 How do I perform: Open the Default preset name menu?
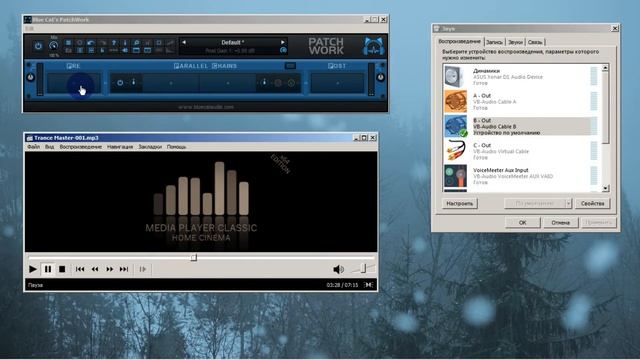click(x=233, y=42)
